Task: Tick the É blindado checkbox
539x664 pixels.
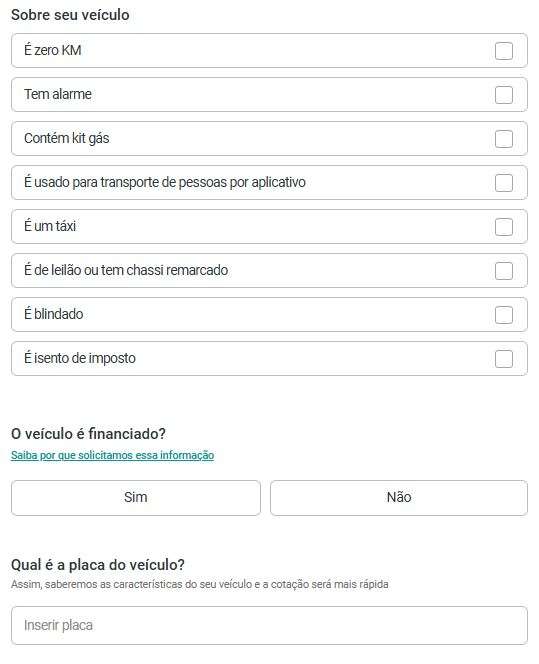Action: click(x=503, y=315)
